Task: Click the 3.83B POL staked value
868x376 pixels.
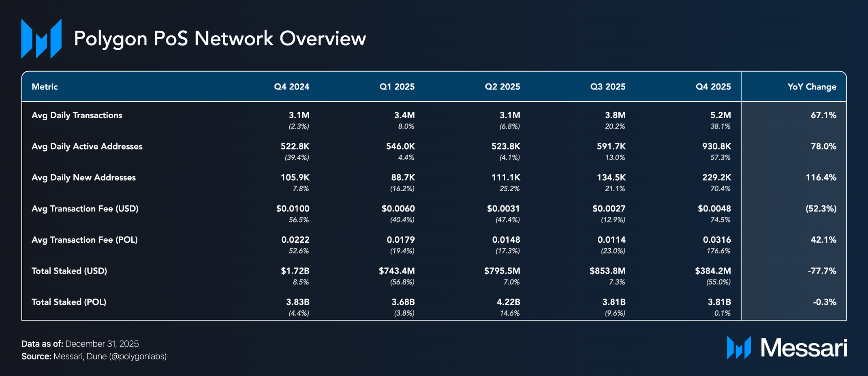Action: pos(298,302)
